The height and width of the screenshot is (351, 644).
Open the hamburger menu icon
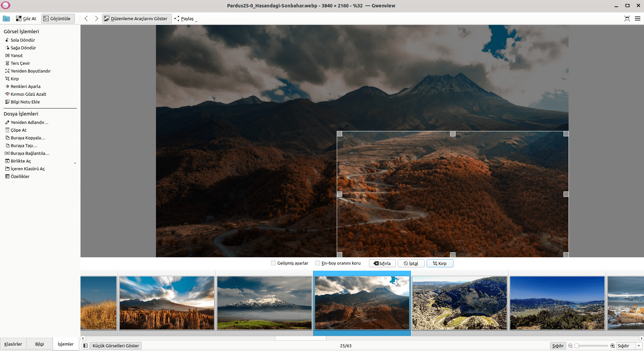coord(638,18)
